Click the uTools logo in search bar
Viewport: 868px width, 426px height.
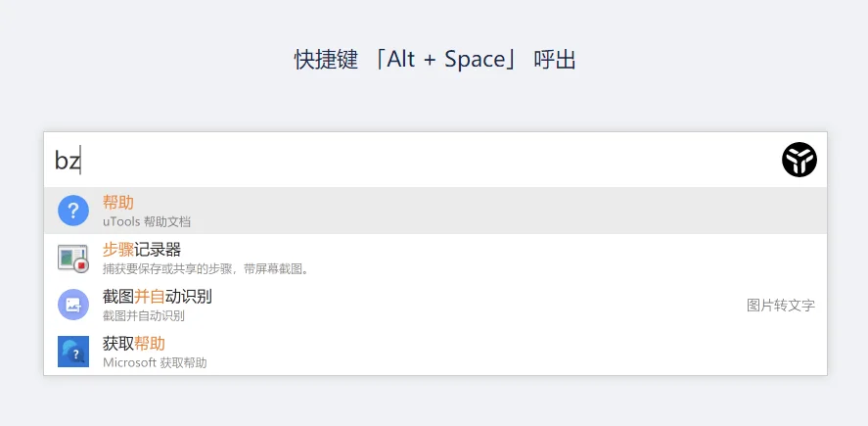coord(799,160)
